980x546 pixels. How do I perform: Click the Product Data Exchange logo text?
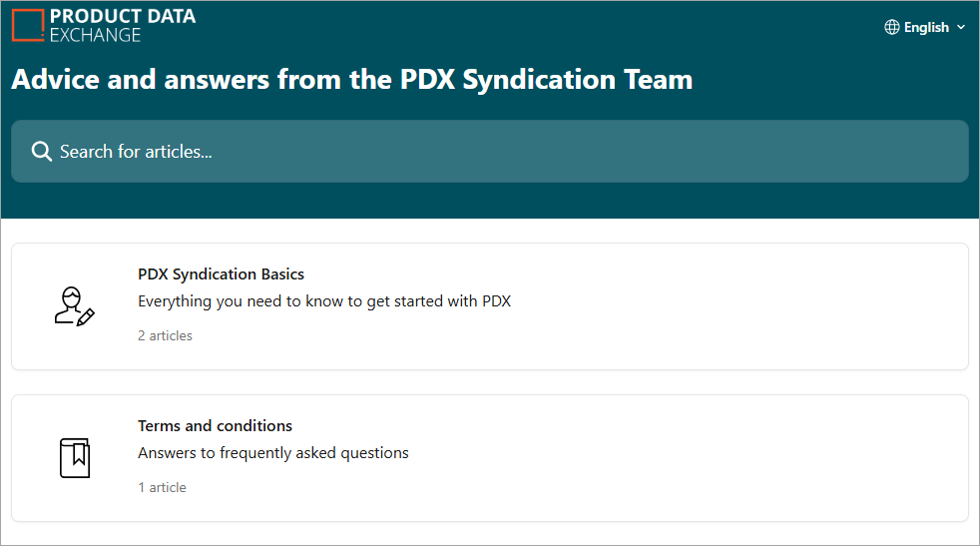click(x=122, y=17)
